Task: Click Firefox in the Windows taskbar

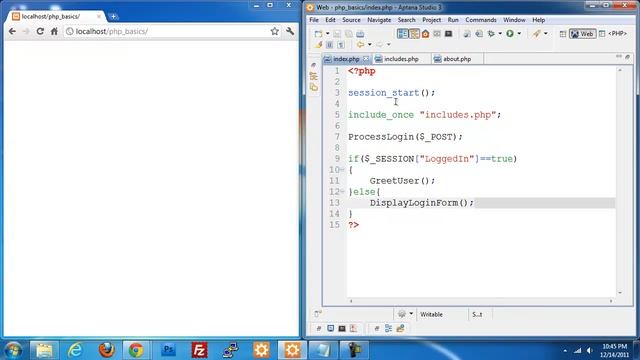Action: [107, 350]
